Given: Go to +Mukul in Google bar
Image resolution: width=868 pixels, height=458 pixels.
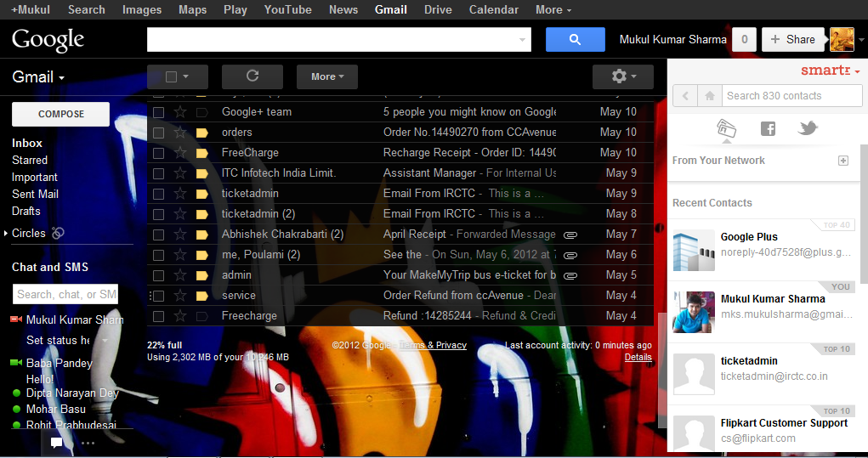Looking at the screenshot, I should coord(31,9).
